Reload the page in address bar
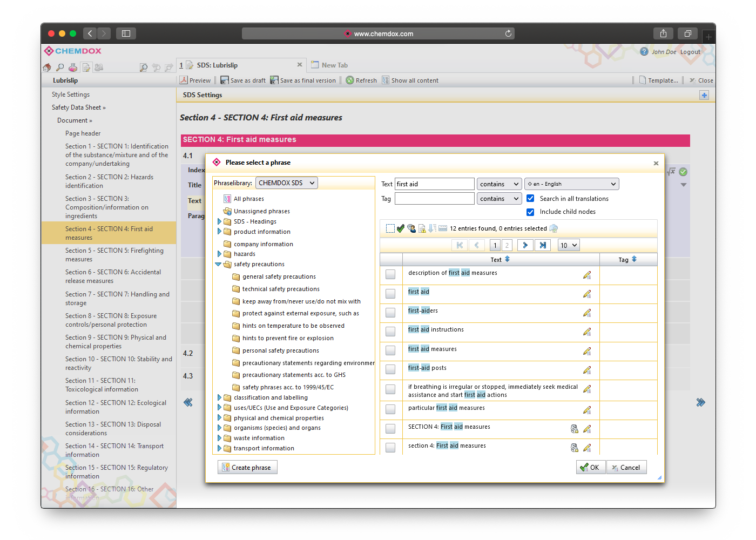The image size is (756, 540). click(x=508, y=33)
